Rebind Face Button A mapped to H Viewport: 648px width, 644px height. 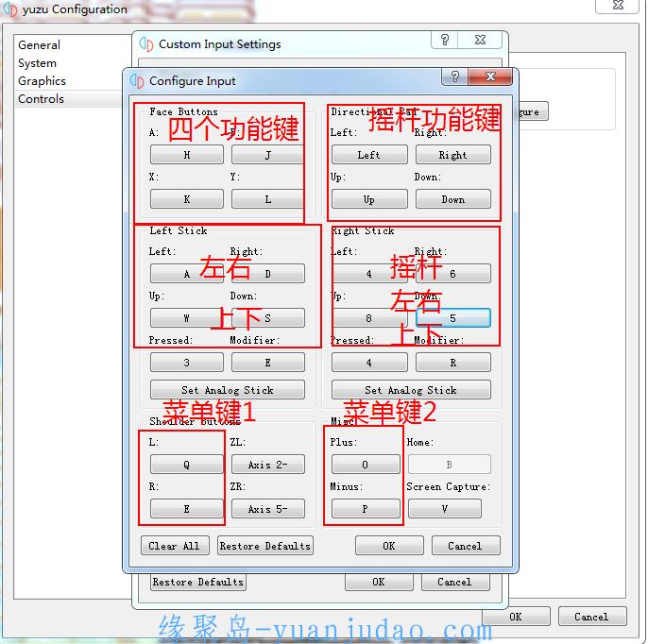point(187,155)
